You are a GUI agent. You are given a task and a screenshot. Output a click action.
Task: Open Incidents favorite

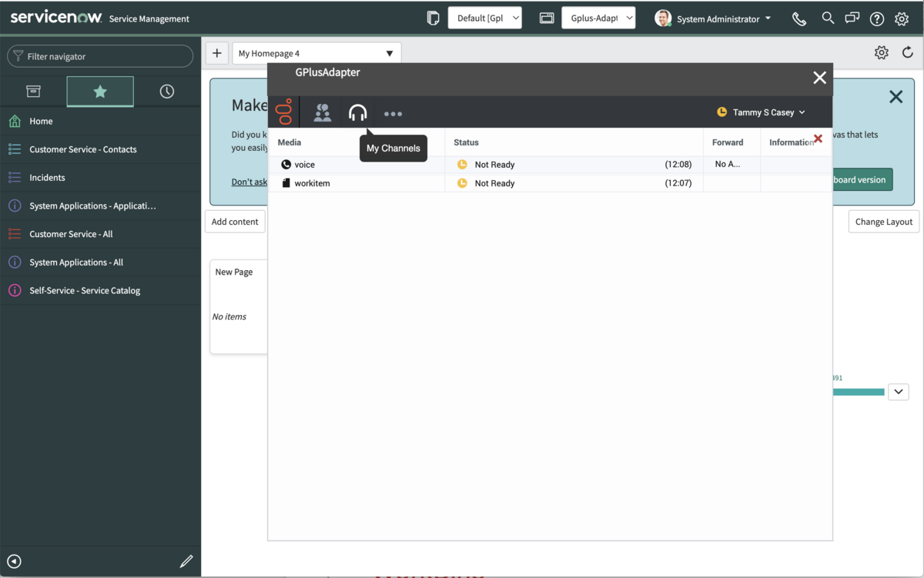pos(100,177)
